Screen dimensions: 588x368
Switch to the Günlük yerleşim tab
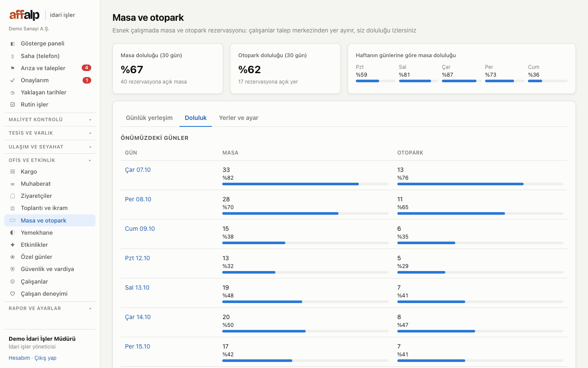[149, 118]
